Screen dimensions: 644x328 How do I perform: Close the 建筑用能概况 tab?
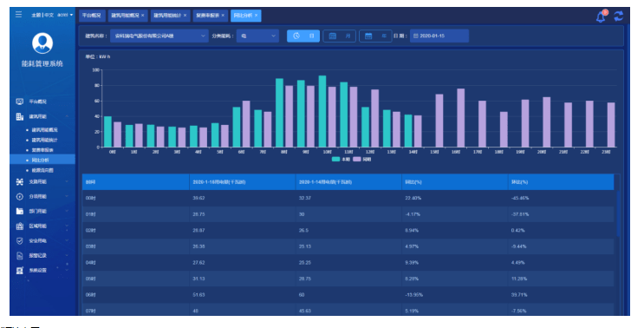(142, 16)
